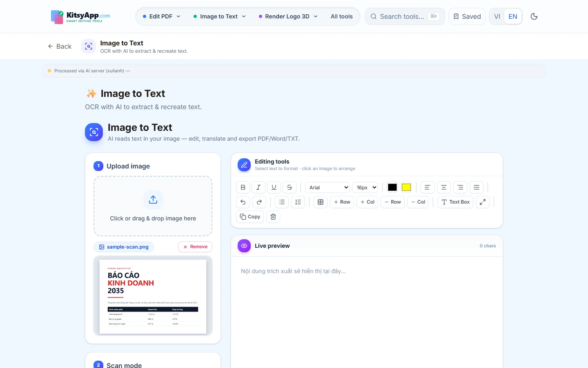Select the EN language option

point(513,16)
